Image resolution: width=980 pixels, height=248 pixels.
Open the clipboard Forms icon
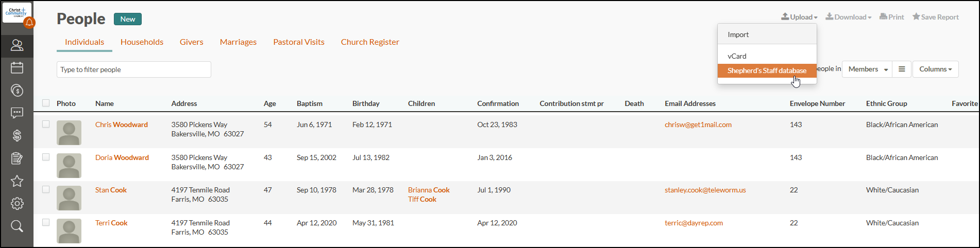(x=17, y=158)
